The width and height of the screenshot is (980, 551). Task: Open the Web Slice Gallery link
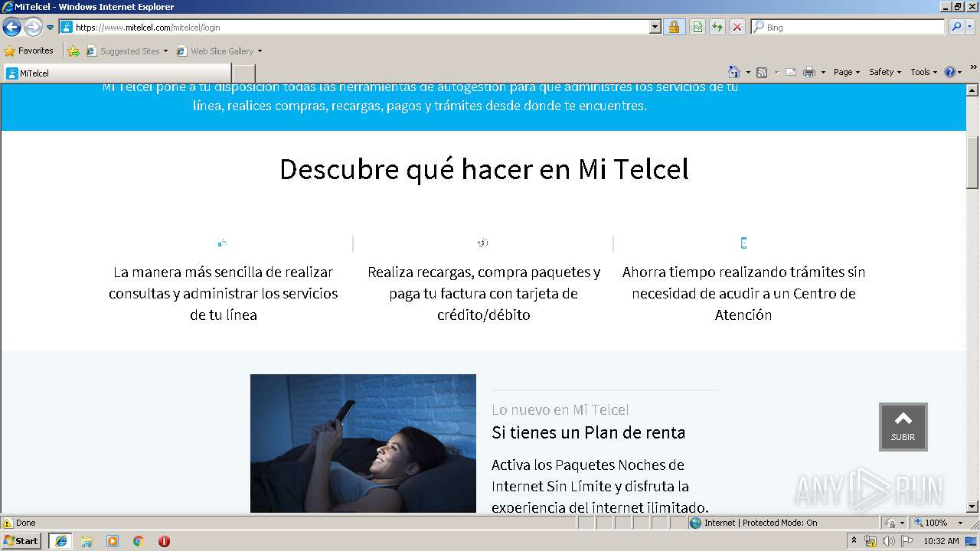coord(215,51)
